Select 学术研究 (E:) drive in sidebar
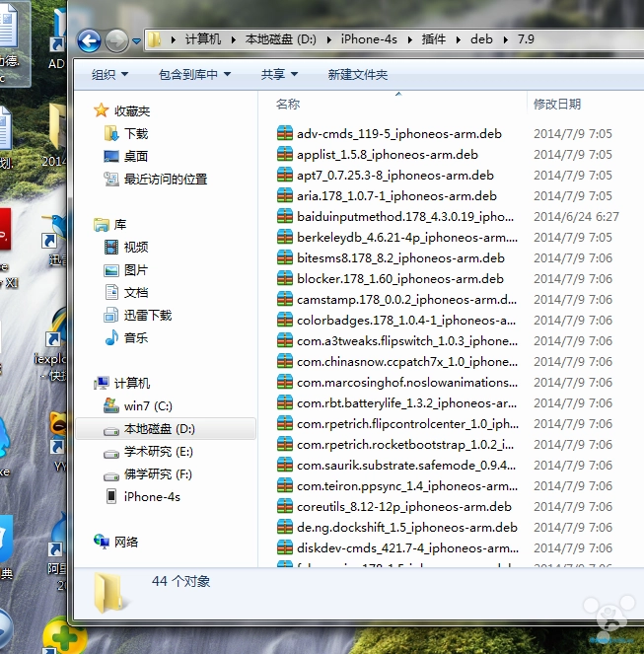The width and height of the screenshot is (644, 654). pos(157,451)
